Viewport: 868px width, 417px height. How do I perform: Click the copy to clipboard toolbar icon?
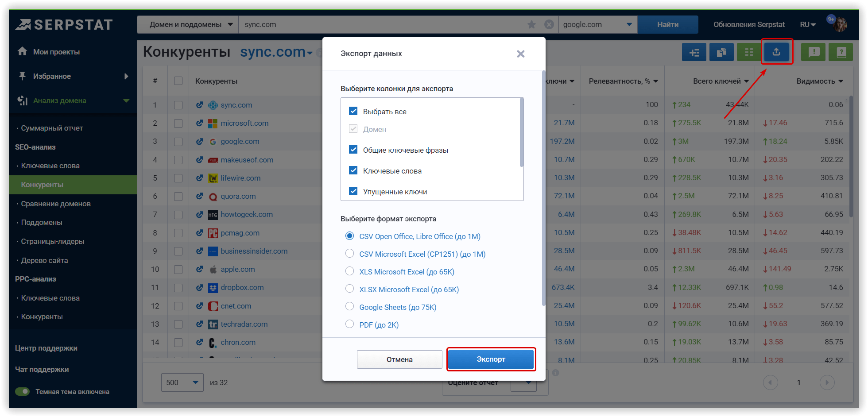[x=721, y=52]
